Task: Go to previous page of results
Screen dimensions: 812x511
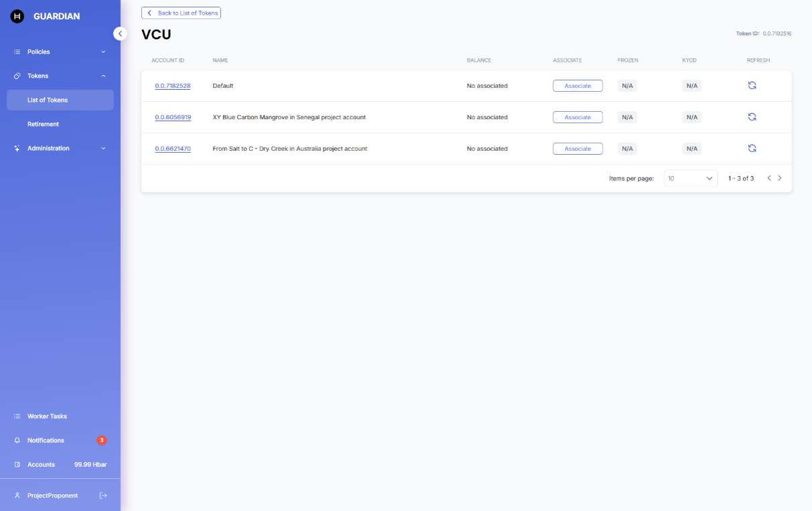Action: coord(769,178)
